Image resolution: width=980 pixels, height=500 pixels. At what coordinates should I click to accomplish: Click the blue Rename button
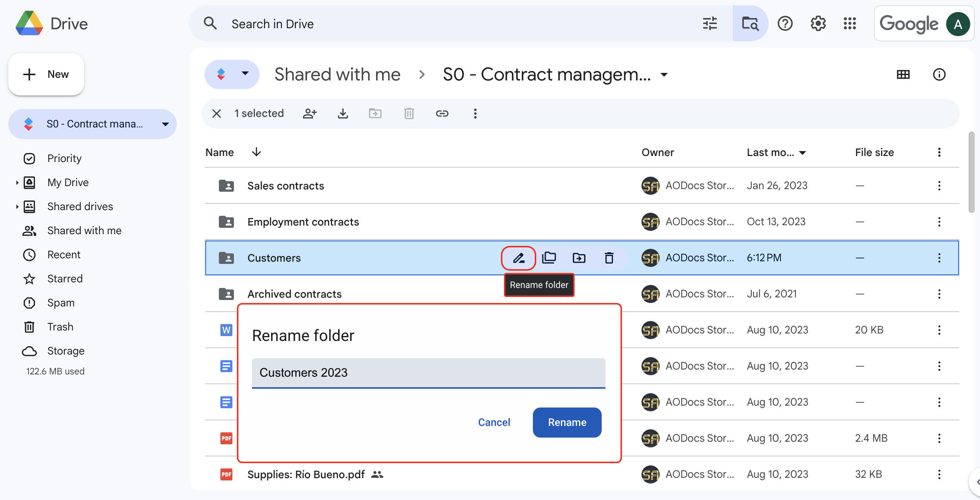(567, 423)
